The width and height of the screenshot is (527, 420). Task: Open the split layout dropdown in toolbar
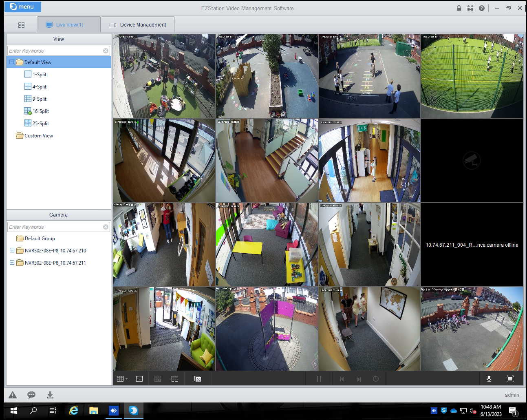coord(122,379)
